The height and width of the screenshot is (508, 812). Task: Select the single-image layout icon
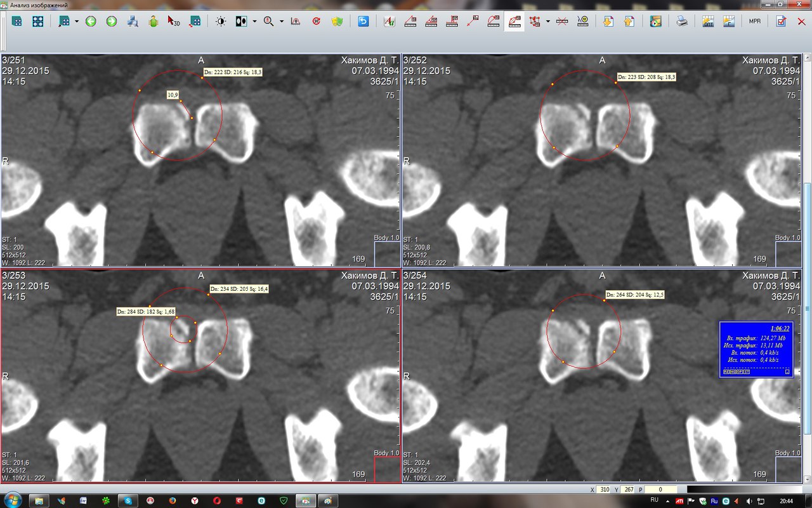tap(17, 21)
